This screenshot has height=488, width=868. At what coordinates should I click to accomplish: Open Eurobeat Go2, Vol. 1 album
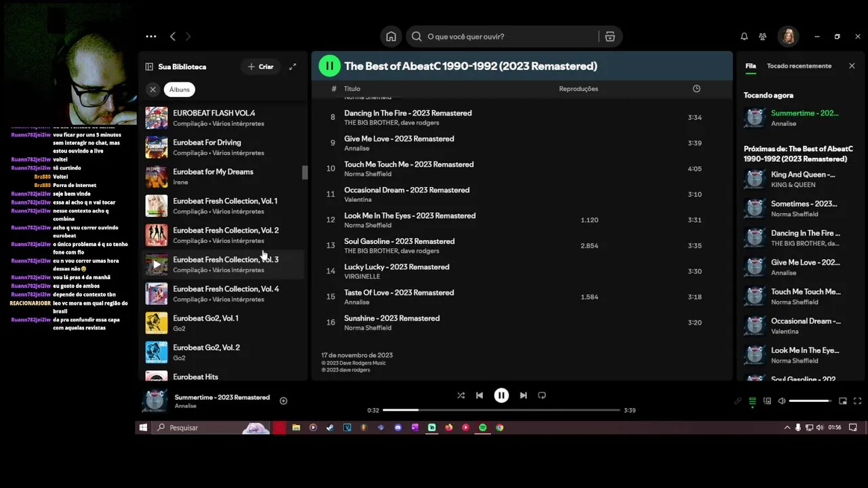(x=224, y=323)
